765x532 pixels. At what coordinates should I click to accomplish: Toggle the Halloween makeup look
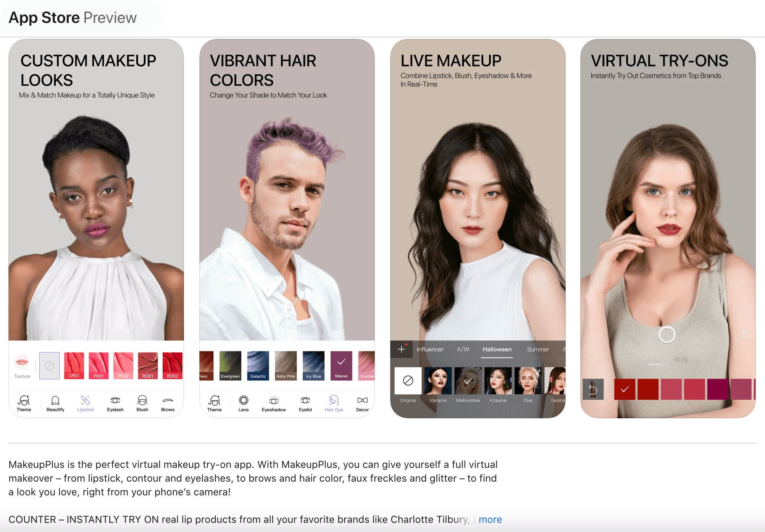[496, 349]
